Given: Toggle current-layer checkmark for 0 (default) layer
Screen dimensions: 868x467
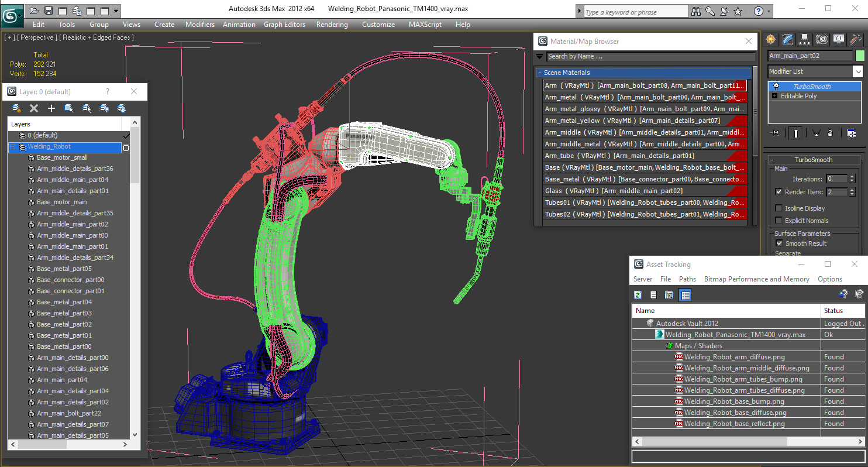Looking at the screenshot, I should [x=125, y=135].
